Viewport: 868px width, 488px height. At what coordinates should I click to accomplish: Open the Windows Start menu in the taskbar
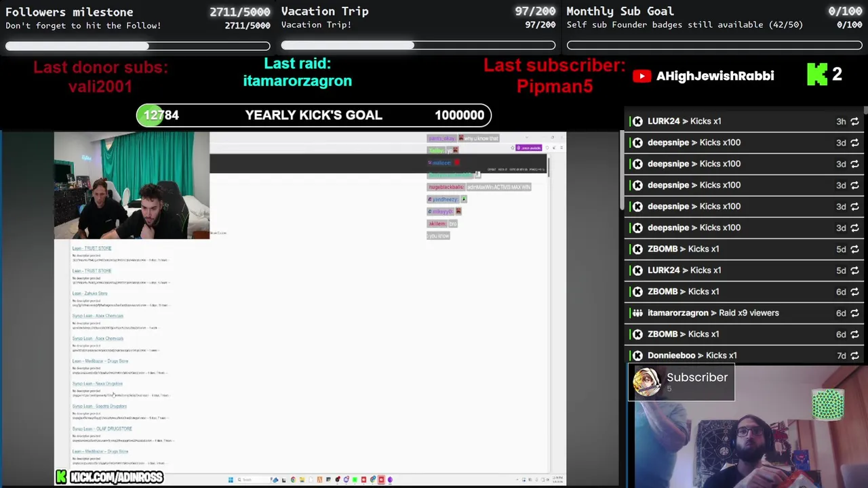[231, 480]
